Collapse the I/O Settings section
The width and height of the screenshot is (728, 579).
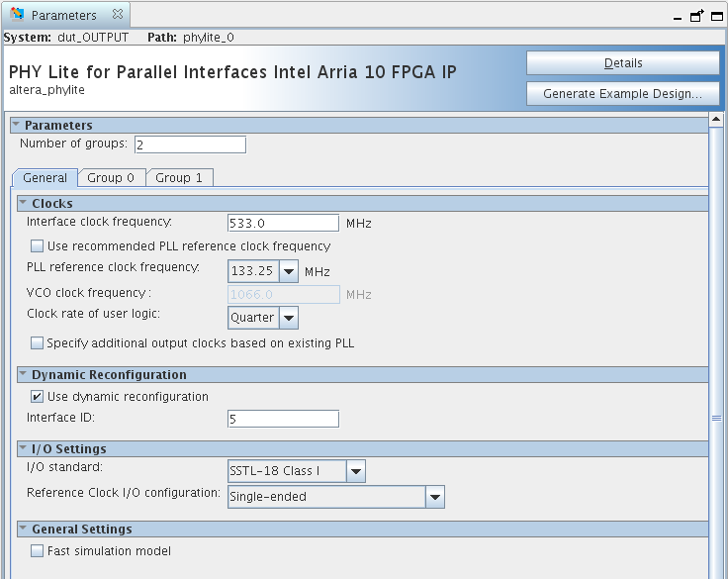point(23,448)
